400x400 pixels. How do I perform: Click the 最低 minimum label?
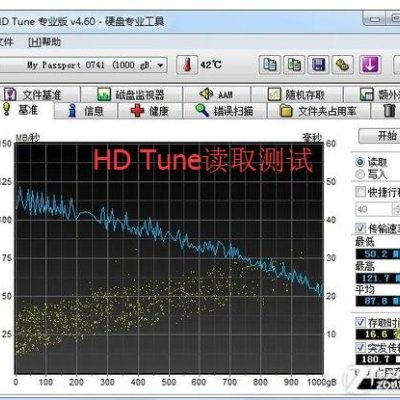click(365, 242)
